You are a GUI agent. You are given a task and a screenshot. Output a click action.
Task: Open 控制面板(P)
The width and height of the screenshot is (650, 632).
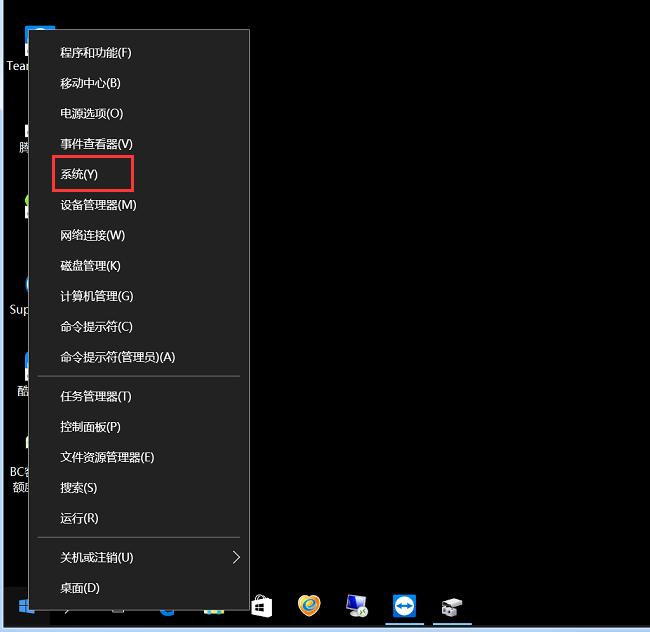(x=139, y=427)
